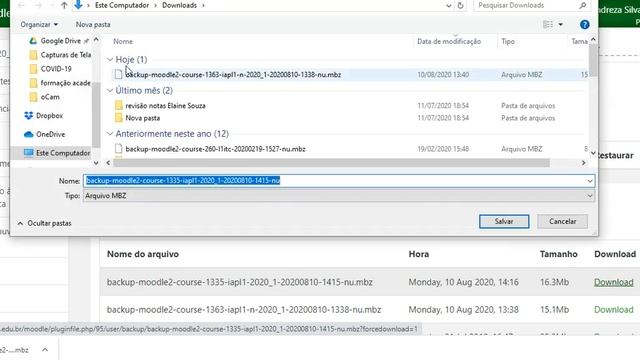Collapse the Hoje (1) group
Image resolution: width=640 pixels, height=360 pixels.
110,59
